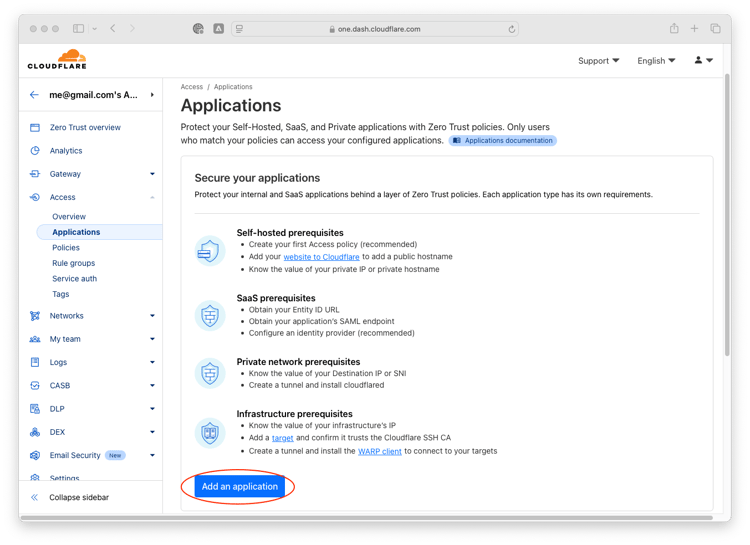Click the browser forward navigation arrow
750x545 pixels.
(132, 29)
